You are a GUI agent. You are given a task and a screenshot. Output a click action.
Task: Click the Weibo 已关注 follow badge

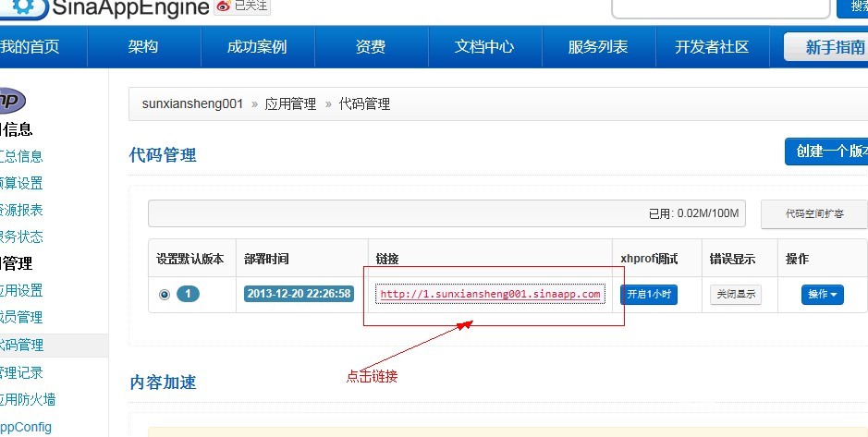(242, 6)
